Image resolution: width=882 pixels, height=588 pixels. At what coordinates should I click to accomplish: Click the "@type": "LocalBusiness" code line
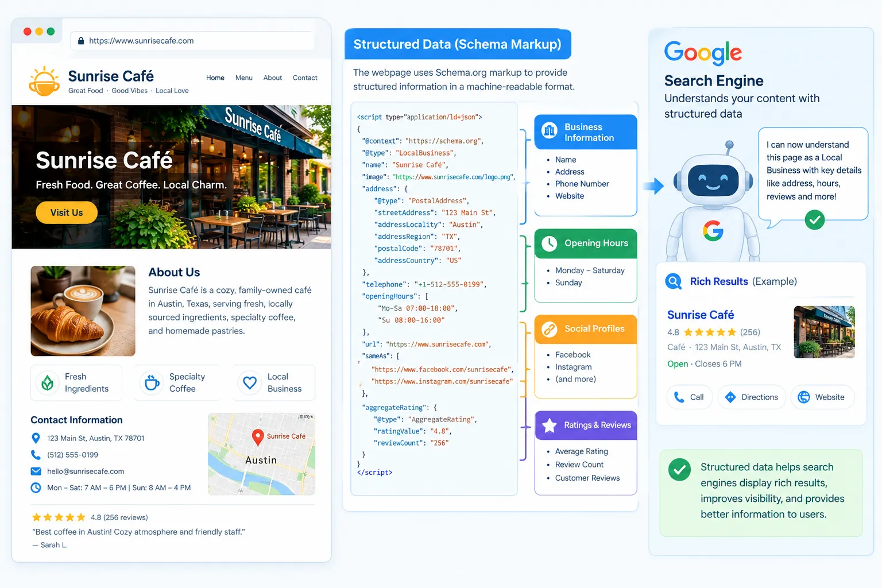click(x=409, y=153)
